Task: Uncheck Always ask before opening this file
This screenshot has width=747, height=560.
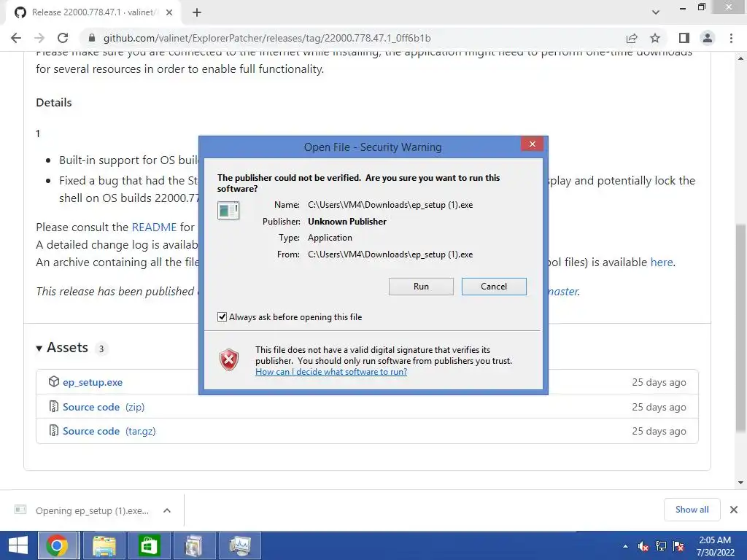Action: [222, 316]
